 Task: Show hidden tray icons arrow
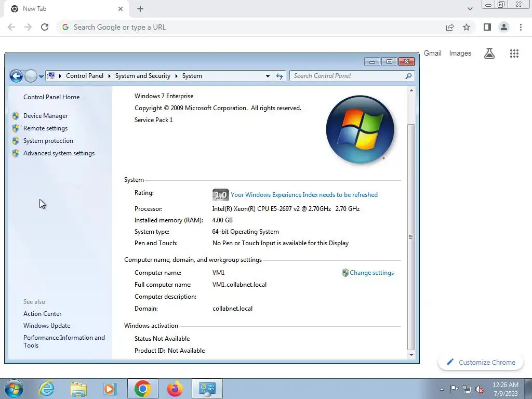442,390
